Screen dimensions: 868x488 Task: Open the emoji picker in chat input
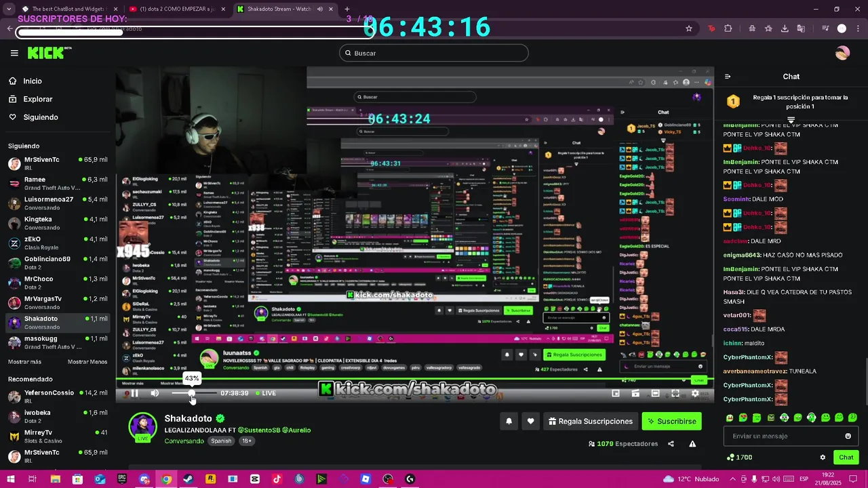[848, 436]
